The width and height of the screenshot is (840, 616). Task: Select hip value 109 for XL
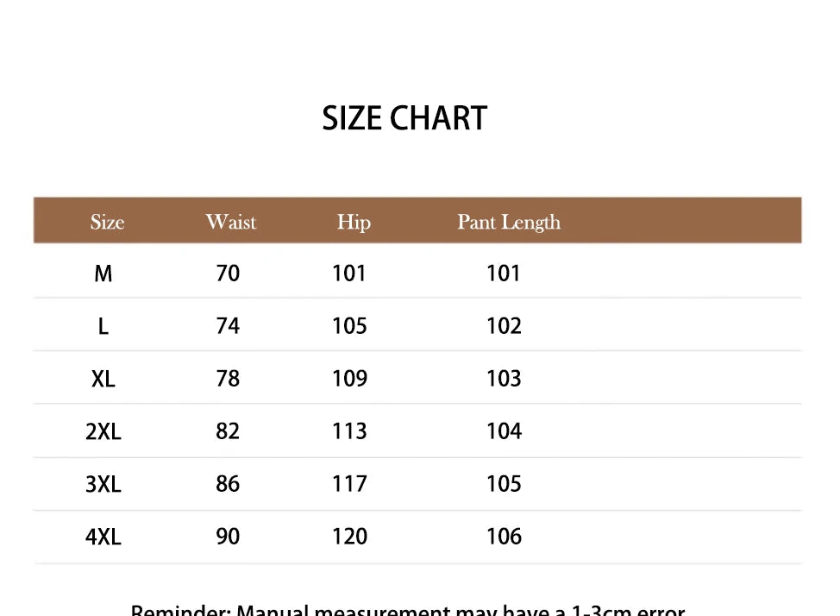[x=349, y=379]
